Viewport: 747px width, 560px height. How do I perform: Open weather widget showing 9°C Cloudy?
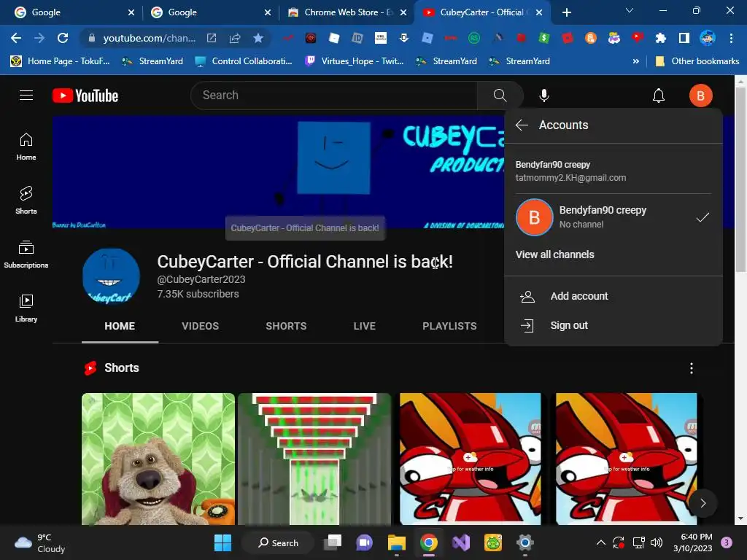40,542
